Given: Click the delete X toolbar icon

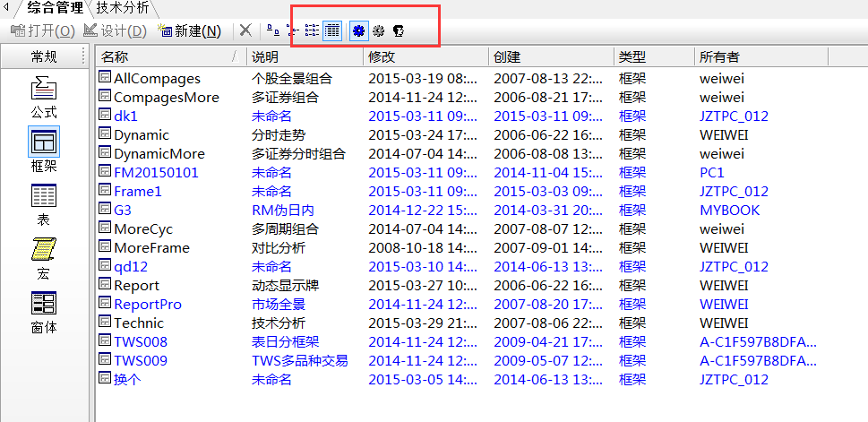Looking at the screenshot, I should [x=245, y=30].
